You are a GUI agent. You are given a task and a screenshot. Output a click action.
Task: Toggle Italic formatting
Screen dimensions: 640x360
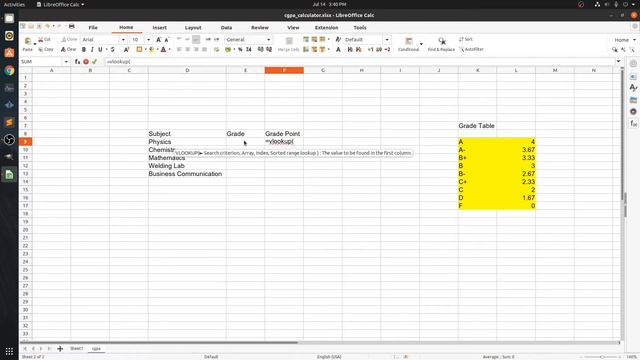click(92, 49)
